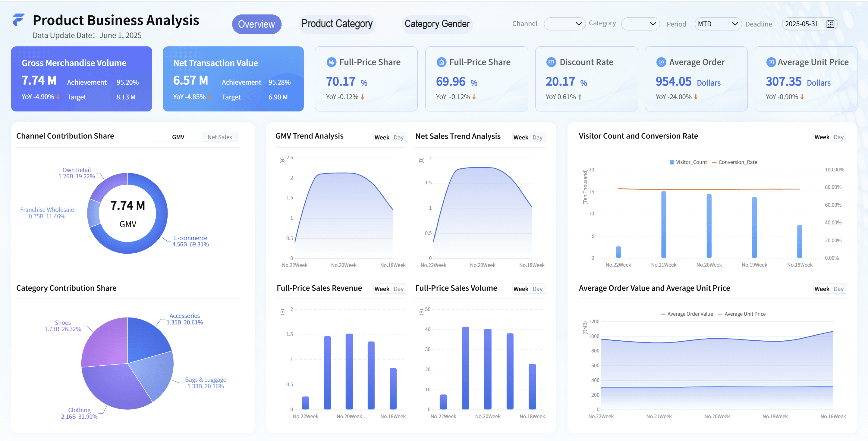Select the Overview tab
This screenshot has height=441, width=868.
point(256,24)
